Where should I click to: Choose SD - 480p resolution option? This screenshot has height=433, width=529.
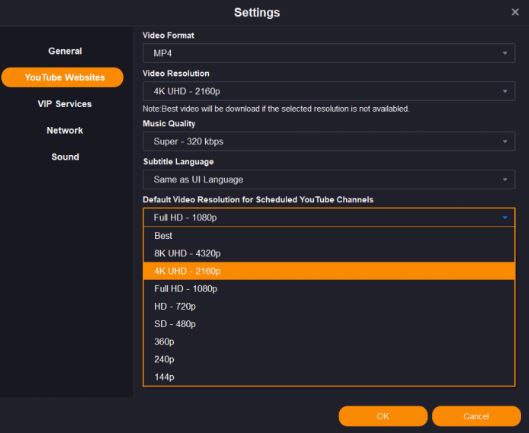[x=329, y=324]
